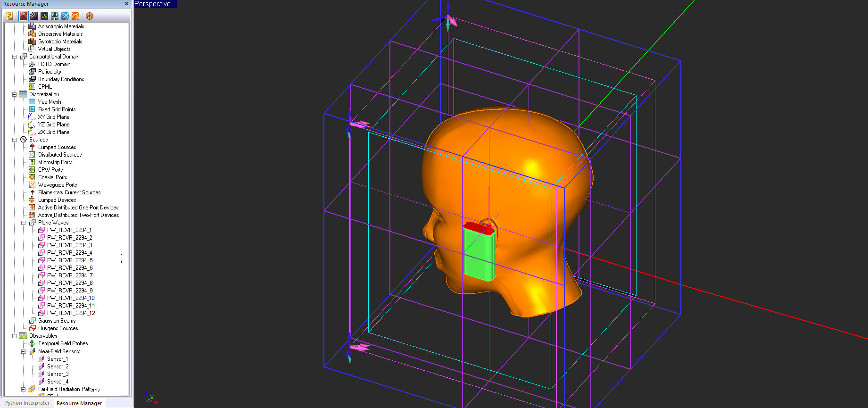Select Sensor_3 in the tree
868x408 pixels.
click(58, 374)
